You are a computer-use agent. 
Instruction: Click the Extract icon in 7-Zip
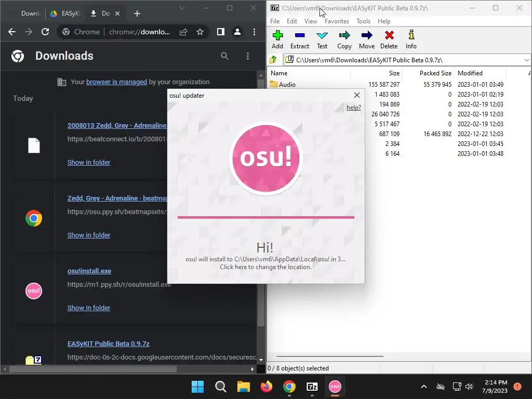[300, 39]
